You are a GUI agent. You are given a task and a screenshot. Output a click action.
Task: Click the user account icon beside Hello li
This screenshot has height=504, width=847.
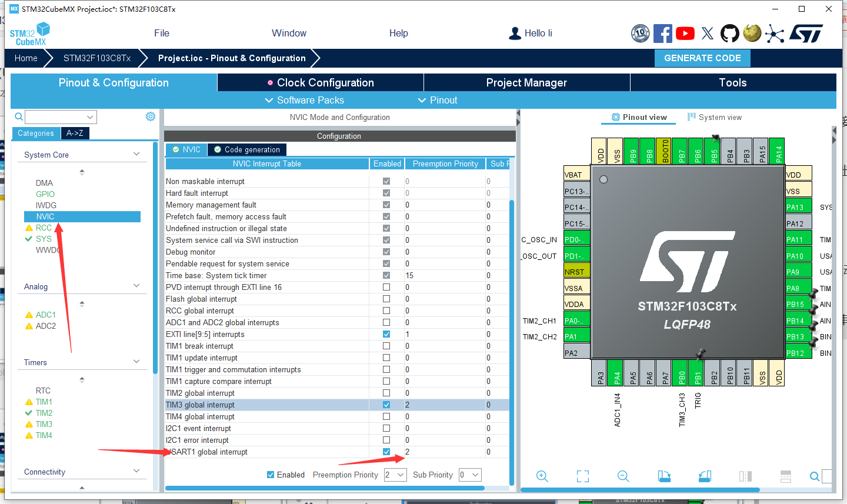tap(515, 34)
